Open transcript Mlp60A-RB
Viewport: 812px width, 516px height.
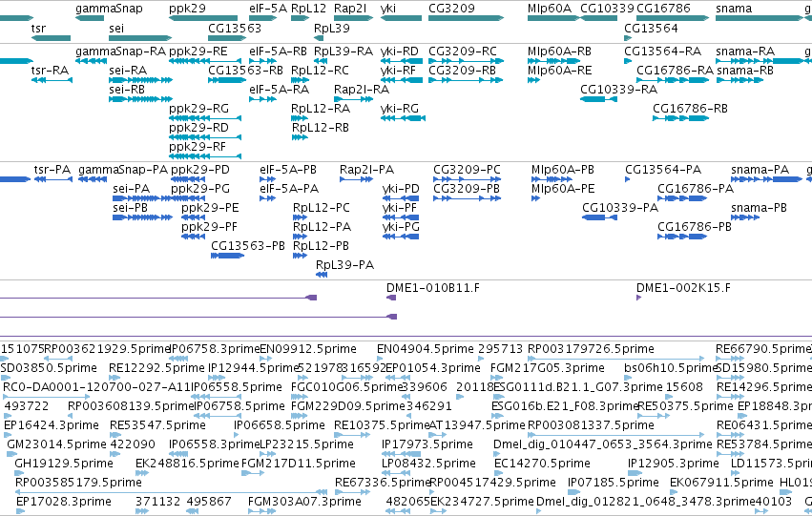coord(559,52)
